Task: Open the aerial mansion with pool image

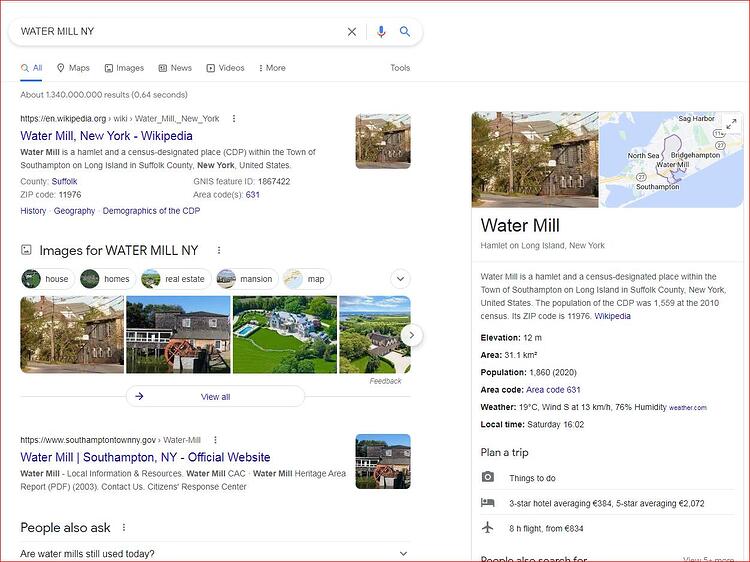Action: pos(285,334)
